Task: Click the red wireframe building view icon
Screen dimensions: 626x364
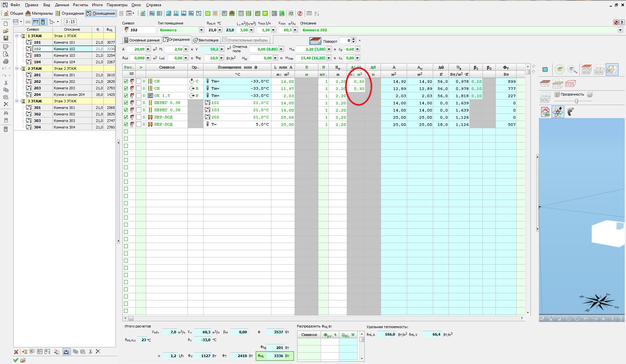Action: [570, 84]
